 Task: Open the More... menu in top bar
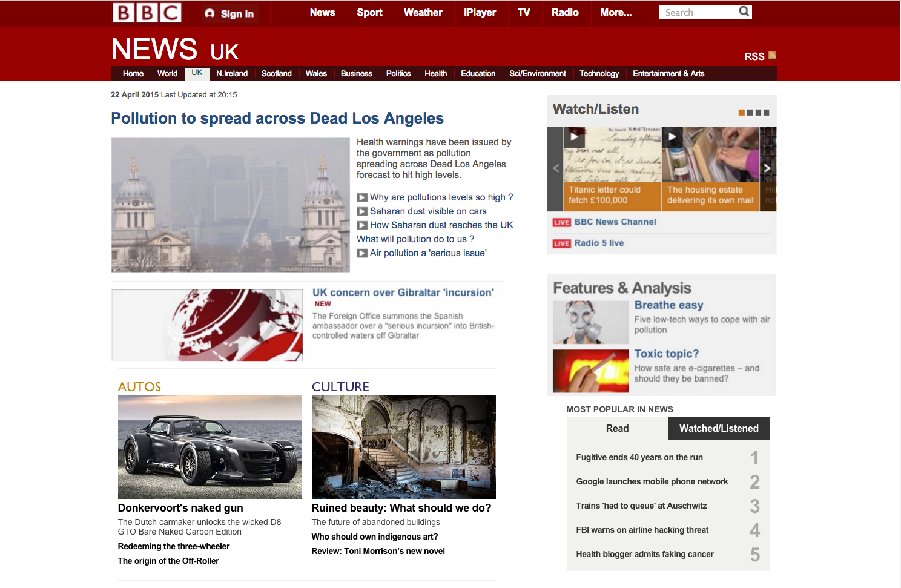616,13
